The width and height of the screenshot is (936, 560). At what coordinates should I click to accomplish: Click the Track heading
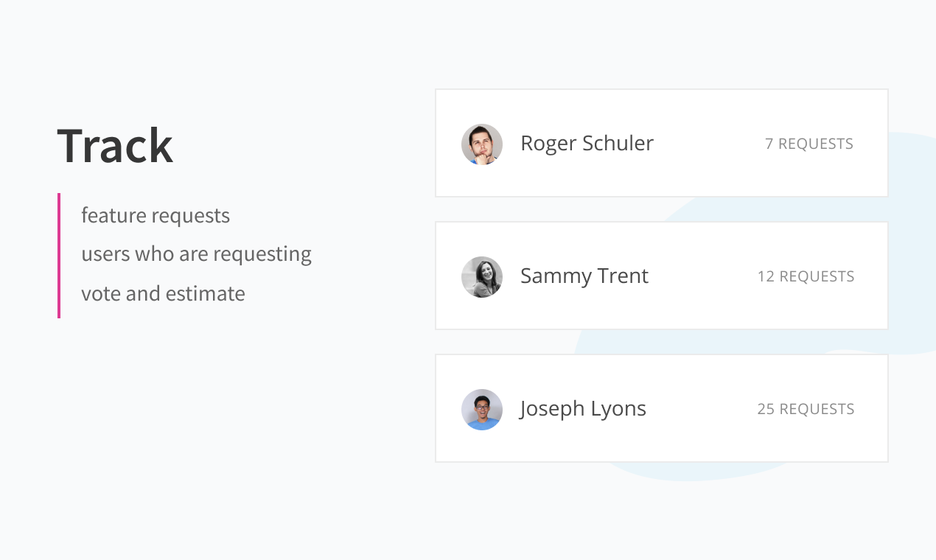[x=115, y=146]
